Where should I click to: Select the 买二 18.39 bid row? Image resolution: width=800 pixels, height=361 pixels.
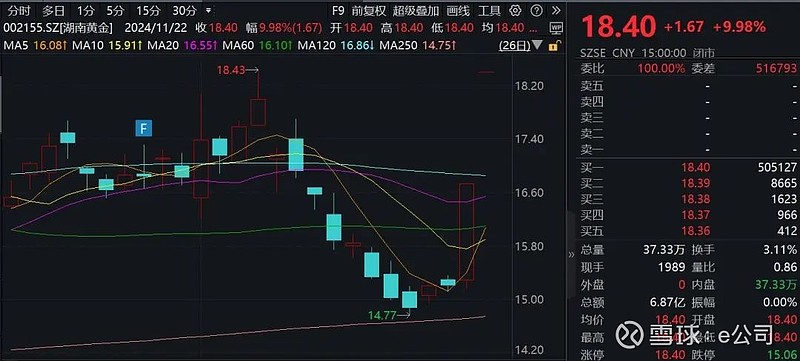coord(689,183)
